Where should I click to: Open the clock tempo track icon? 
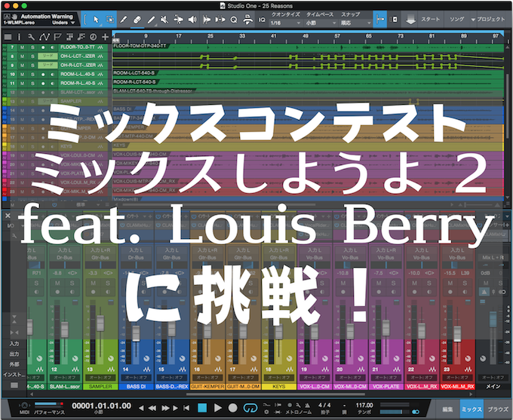pos(94,37)
